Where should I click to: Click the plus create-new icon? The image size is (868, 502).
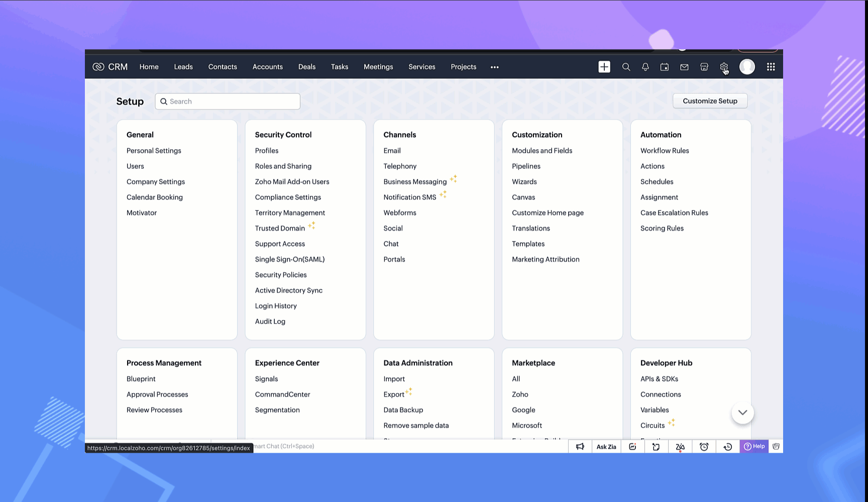[x=604, y=67]
